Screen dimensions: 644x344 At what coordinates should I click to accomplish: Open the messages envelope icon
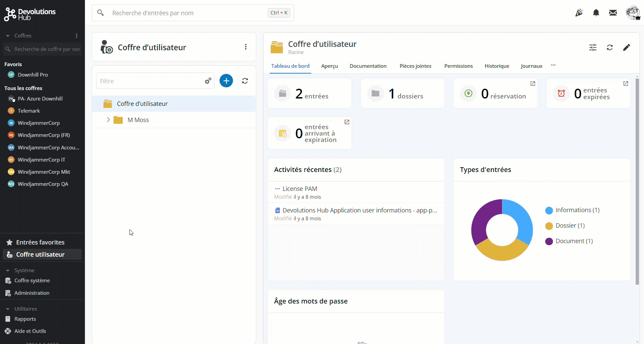pos(613,13)
